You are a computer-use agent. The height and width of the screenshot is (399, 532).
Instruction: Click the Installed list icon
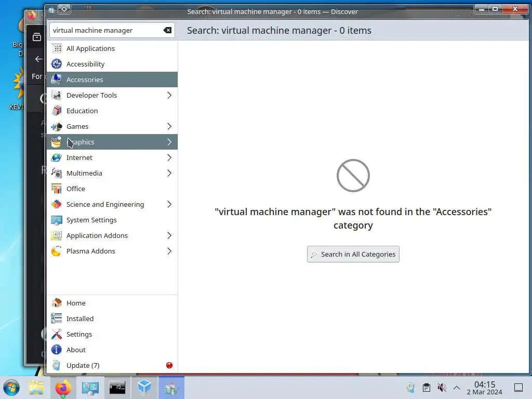pyautogui.click(x=57, y=318)
